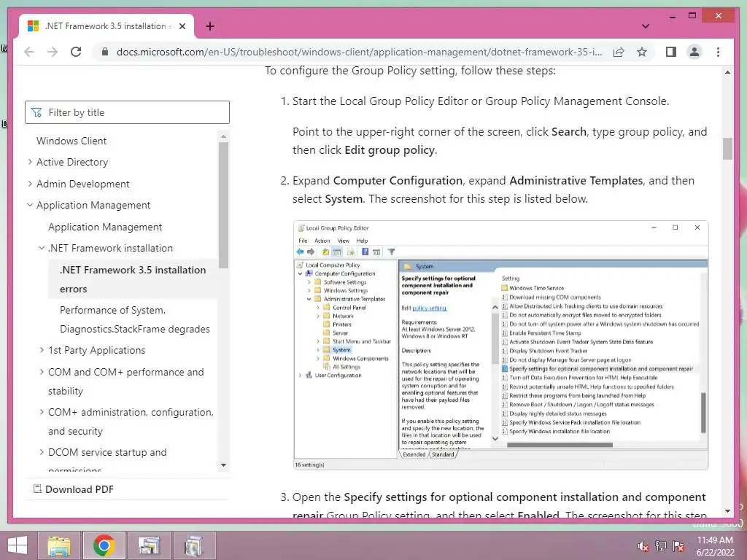The width and height of the screenshot is (747, 560).
Task: Click the share page icon in address bar
Action: tap(619, 52)
